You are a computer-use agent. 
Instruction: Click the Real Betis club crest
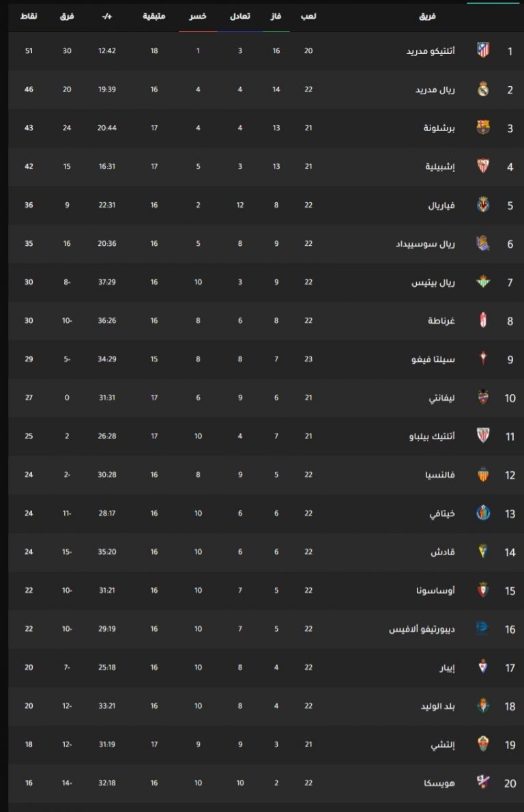[x=482, y=282]
